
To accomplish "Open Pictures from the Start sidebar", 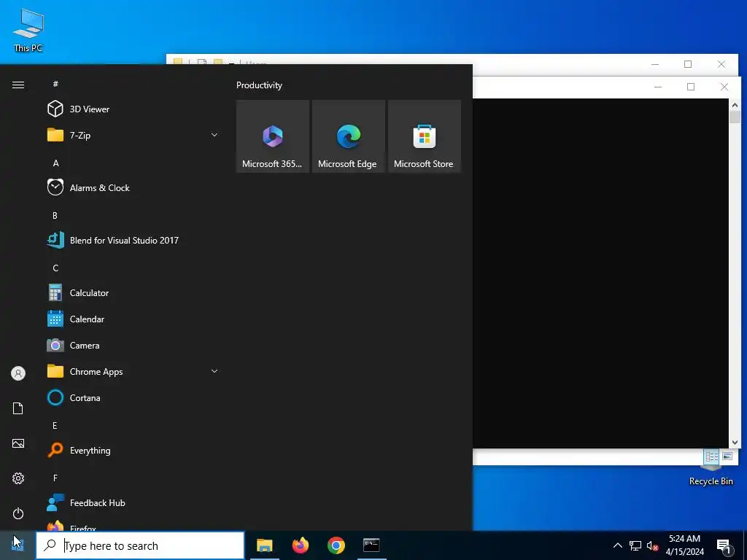I will (x=18, y=443).
